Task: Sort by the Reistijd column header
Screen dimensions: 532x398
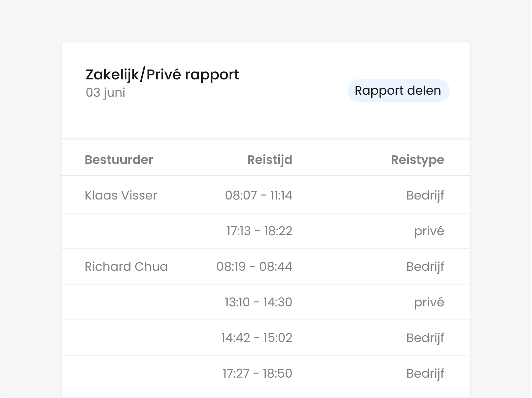Action: click(x=270, y=159)
